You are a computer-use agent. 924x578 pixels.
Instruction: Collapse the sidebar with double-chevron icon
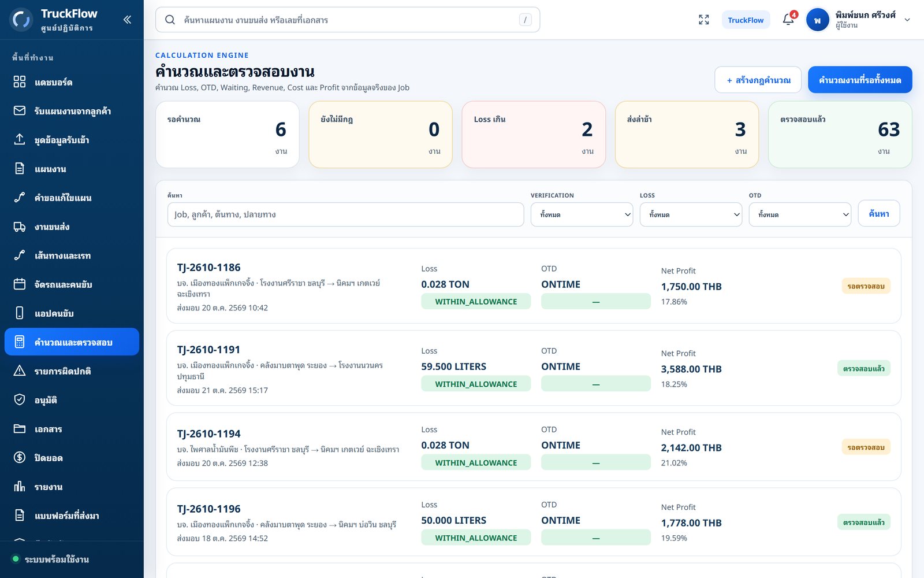tap(127, 20)
